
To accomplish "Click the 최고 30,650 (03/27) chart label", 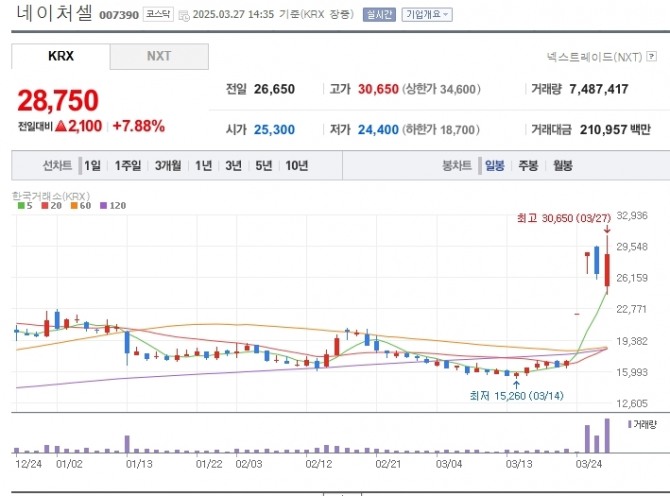I will pyautogui.click(x=564, y=218).
